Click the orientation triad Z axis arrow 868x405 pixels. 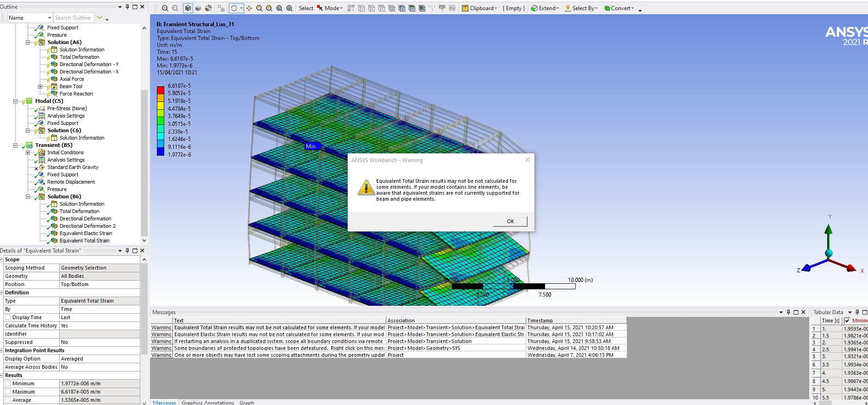coord(807,268)
